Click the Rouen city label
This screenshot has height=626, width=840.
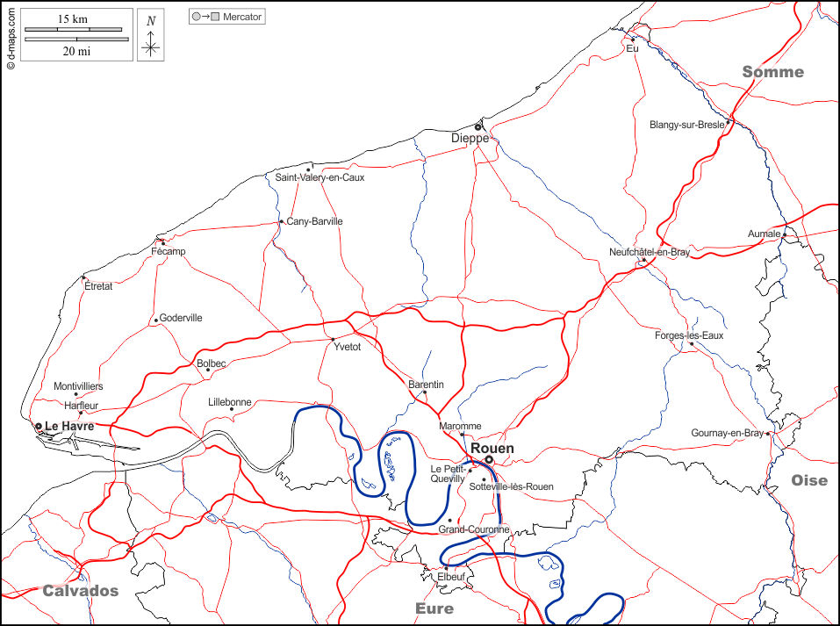coord(492,448)
